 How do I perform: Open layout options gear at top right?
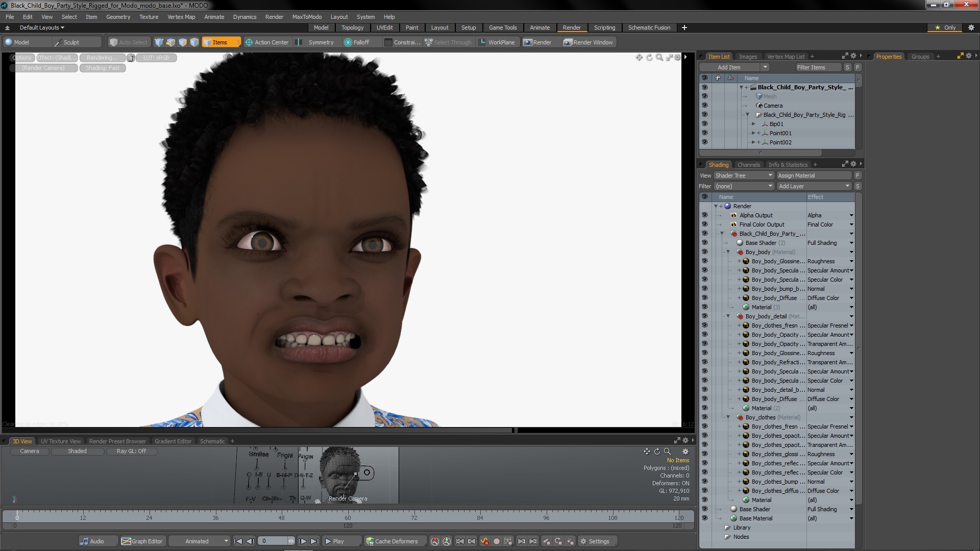pyautogui.click(x=971, y=28)
